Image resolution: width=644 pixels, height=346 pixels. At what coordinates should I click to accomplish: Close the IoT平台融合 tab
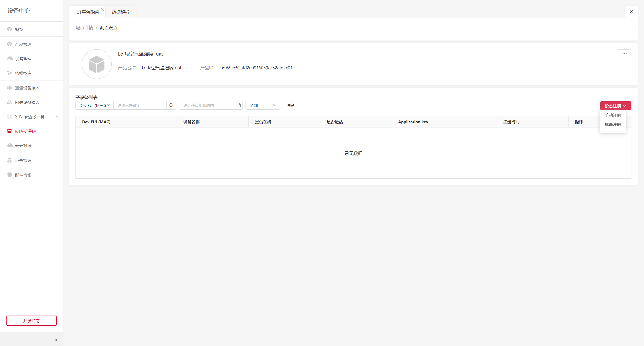coord(102,9)
